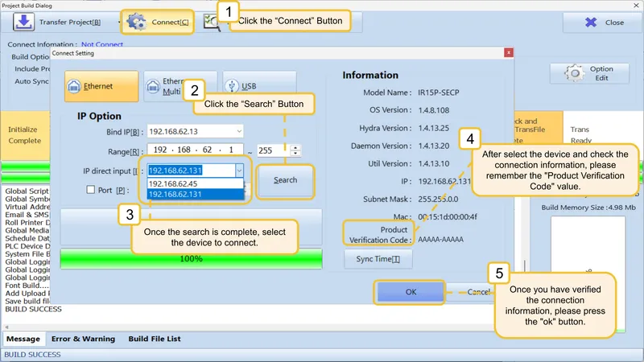Click the Build Memory Size label
Image resolution: width=644 pixels, height=362 pixels.
(x=588, y=208)
